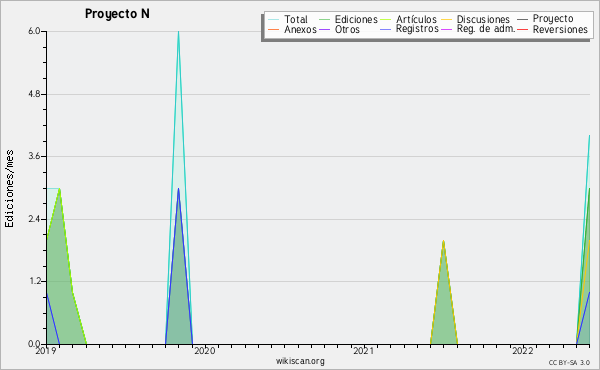Viewport: 600px width, 370px height.
Task: Click the Reg. de adm. legend entry
Action: click(478, 29)
